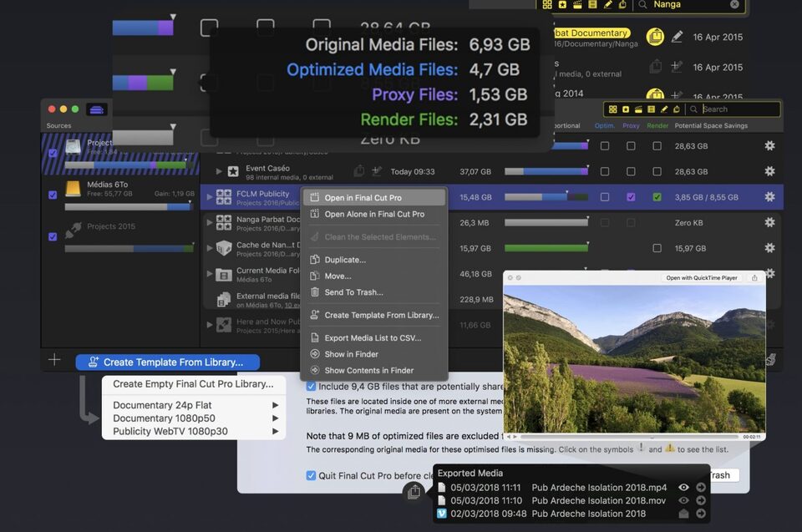This screenshot has height=532, width=802.
Task: Toggle the Médias 6To source checkbox
Action: (53, 194)
